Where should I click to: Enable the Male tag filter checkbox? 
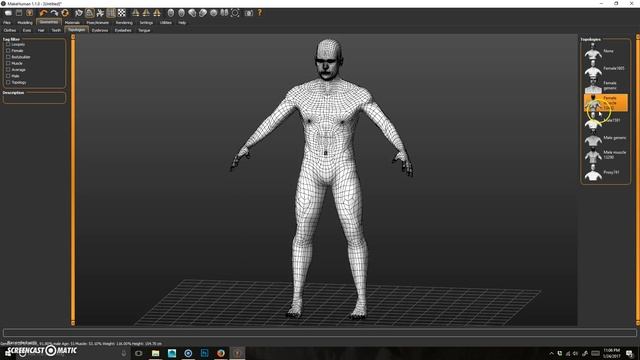click(x=8, y=76)
